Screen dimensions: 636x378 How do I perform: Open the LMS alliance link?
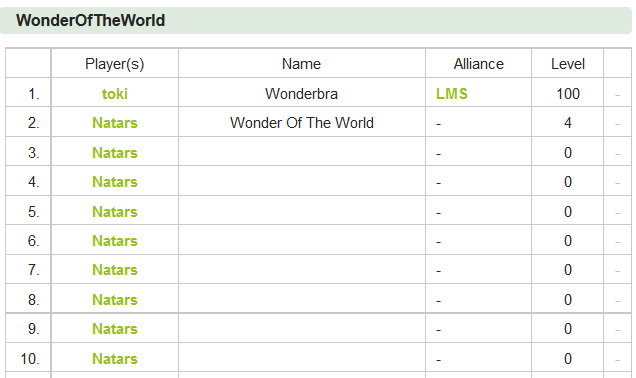(x=452, y=94)
